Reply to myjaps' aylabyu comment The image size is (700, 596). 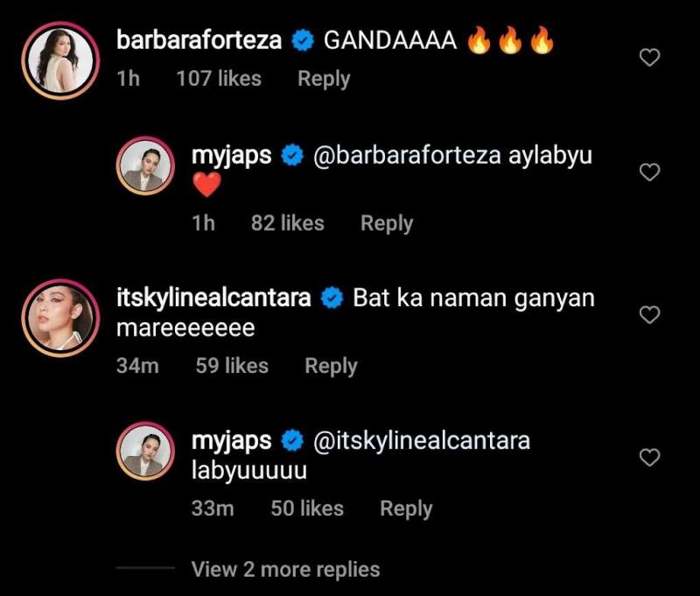pyautogui.click(x=387, y=223)
